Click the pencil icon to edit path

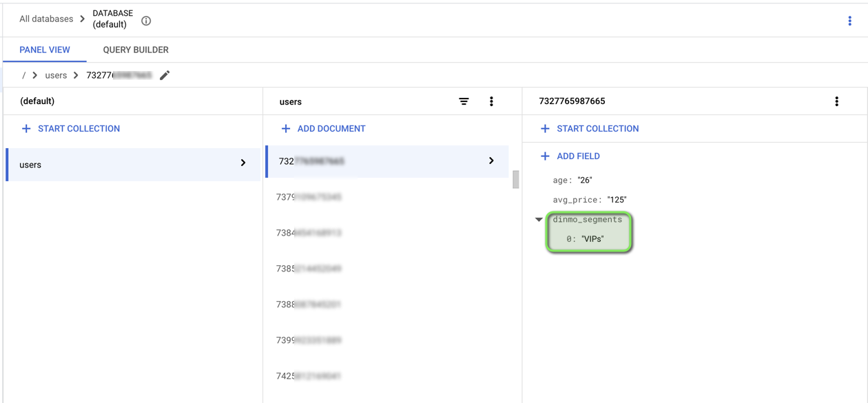pos(165,75)
